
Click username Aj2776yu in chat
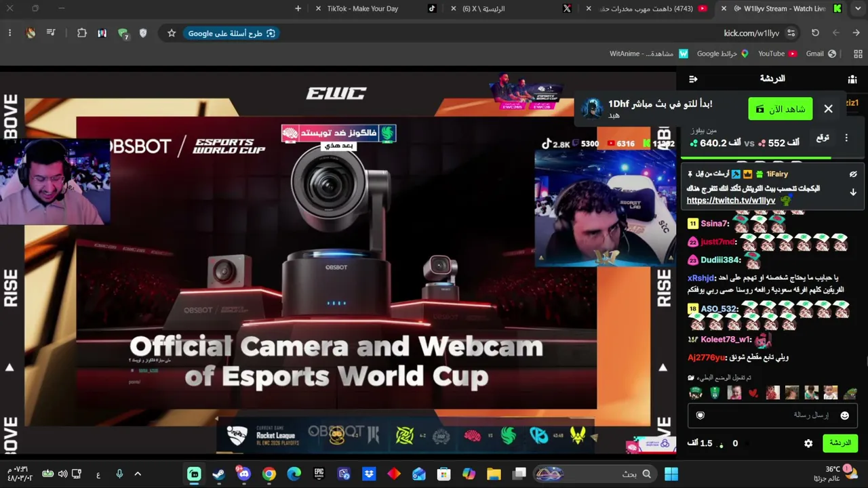[x=707, y=357]
